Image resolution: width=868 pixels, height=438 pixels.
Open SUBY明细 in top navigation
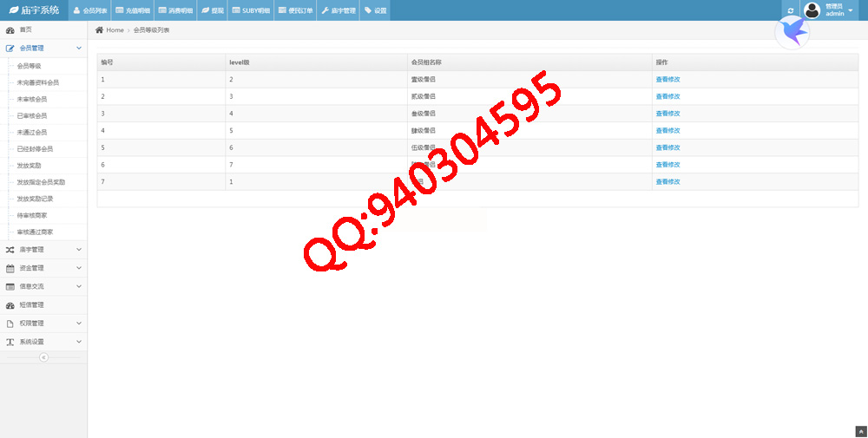point(251,10)
